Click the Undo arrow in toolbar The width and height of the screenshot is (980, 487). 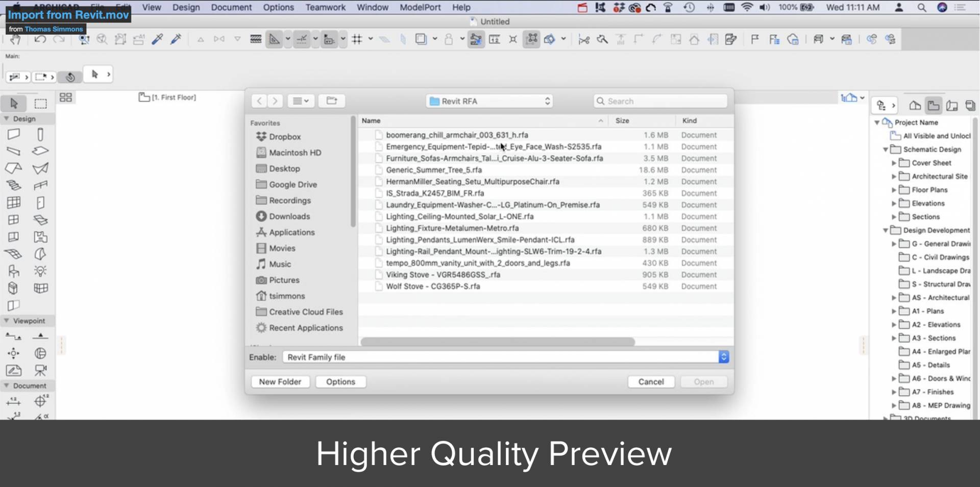[x=40, y=39]
